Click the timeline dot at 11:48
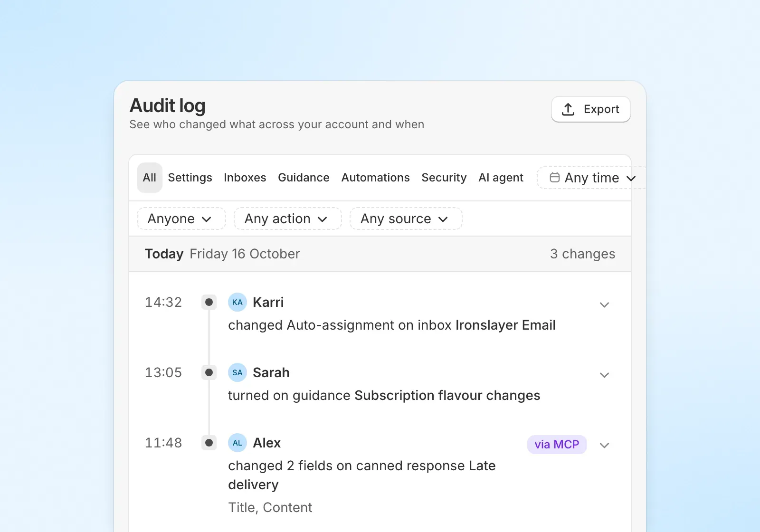Image resolution: width=760 pixels, height=532 pixels. 209,443
